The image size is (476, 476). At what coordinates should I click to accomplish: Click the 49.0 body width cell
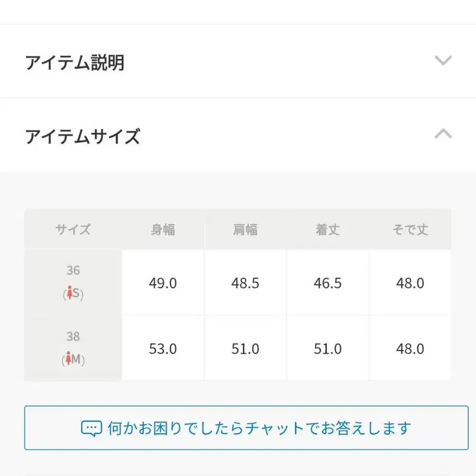point(163,283)
